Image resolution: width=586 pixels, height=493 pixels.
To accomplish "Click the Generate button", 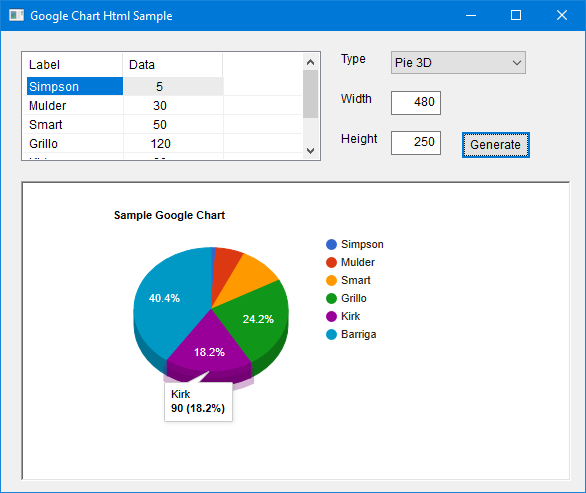I will [496, 145].
